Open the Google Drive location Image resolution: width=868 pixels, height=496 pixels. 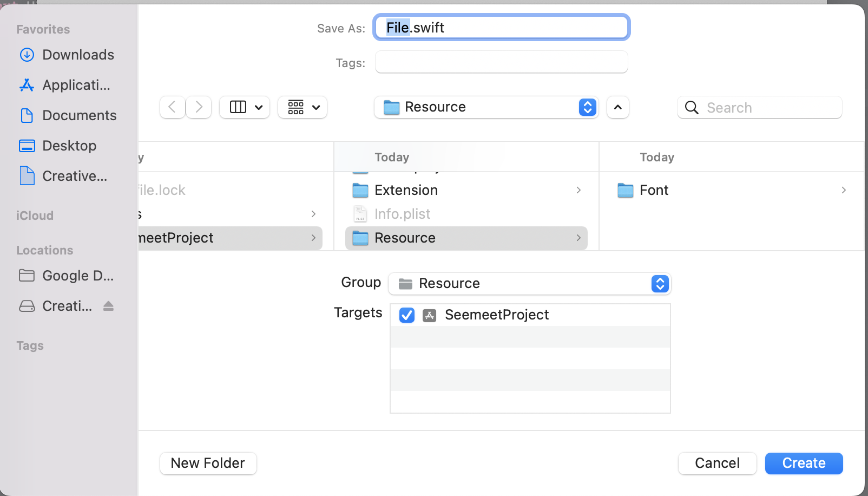[x=77, y=276]
